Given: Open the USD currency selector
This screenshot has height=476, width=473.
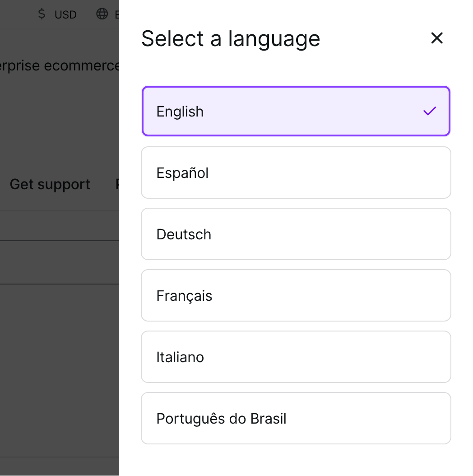Looking at the screenshot, I should coord(65,14).
